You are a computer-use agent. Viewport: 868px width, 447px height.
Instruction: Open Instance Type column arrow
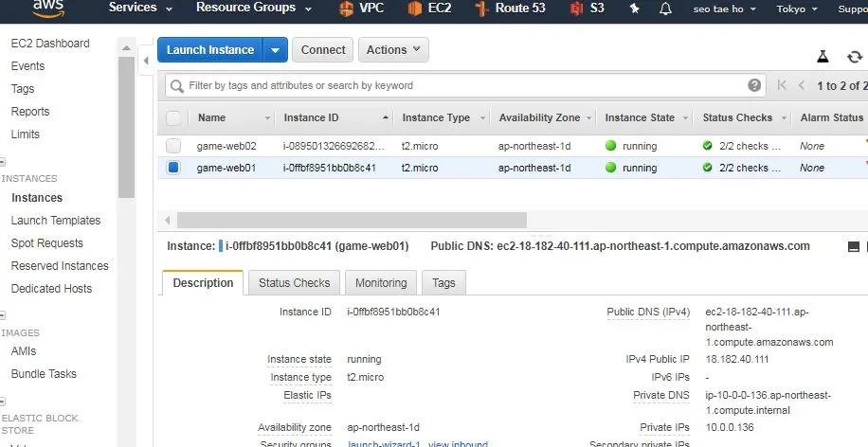click(482, 118)
